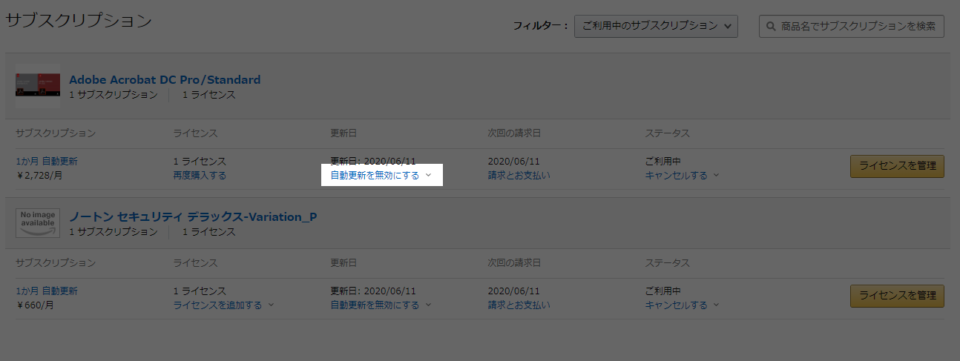Click ライセンスを管理 button for Norton Security
This screenshot has width=960, height=361.
point(897,296)
